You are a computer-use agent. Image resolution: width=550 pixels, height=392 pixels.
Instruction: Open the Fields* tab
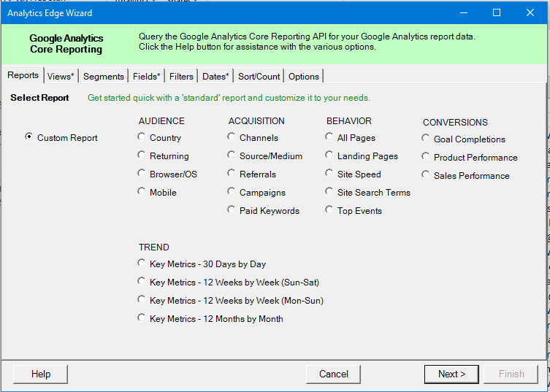[x=147, y=77]
